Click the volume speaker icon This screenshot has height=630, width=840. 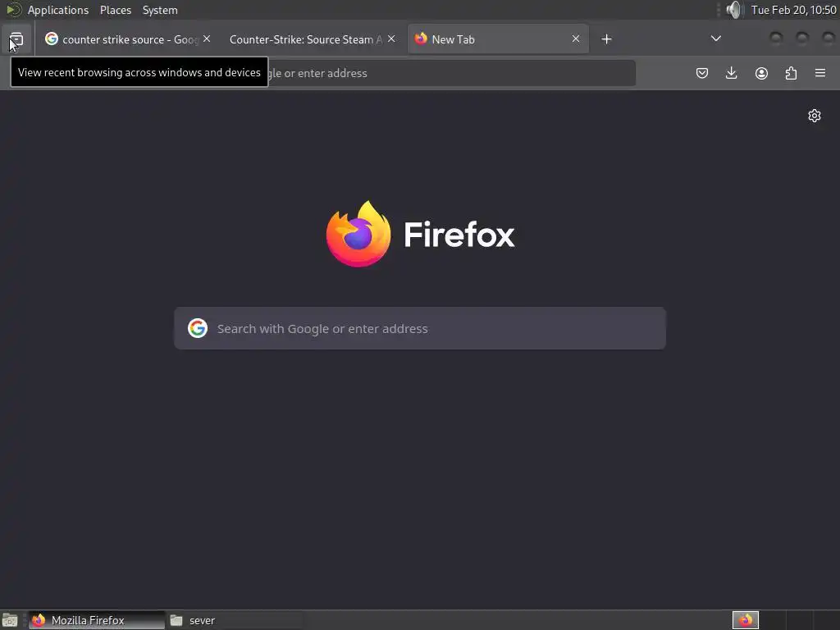734,10
